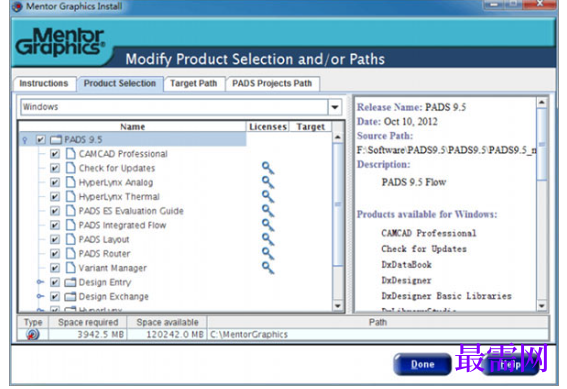
Task: Select the PADS Integrated Flow row
Action: (122, 225)
